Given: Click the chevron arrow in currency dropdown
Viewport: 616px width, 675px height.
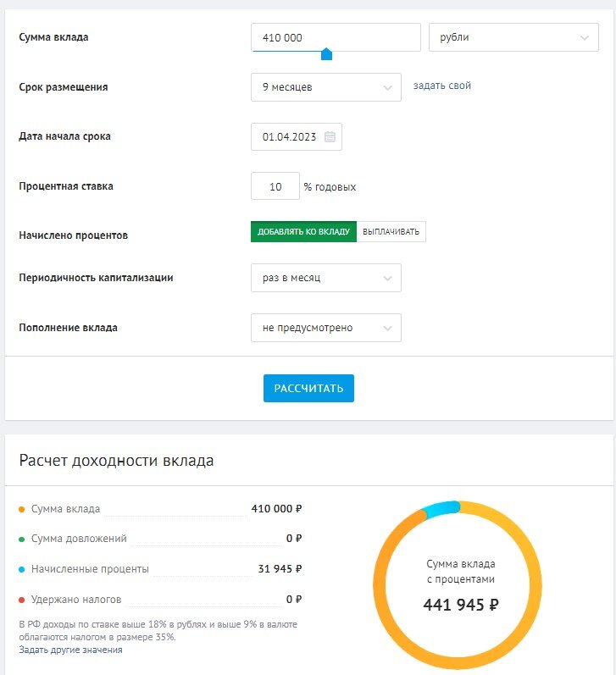Looking at the screenshot, I should (584, 38).
